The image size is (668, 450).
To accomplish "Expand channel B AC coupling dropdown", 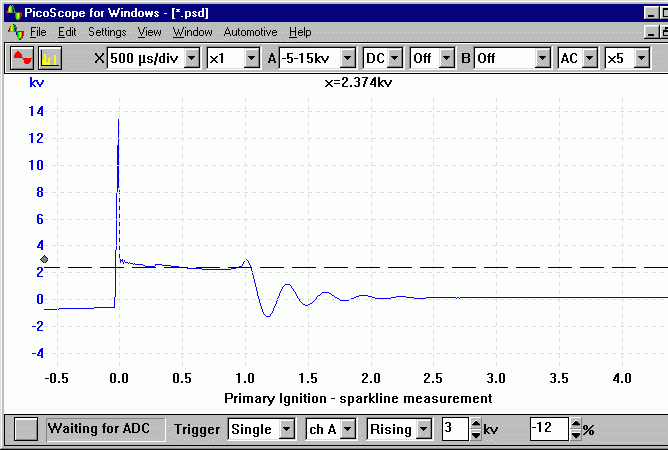I will pos(590,58).
